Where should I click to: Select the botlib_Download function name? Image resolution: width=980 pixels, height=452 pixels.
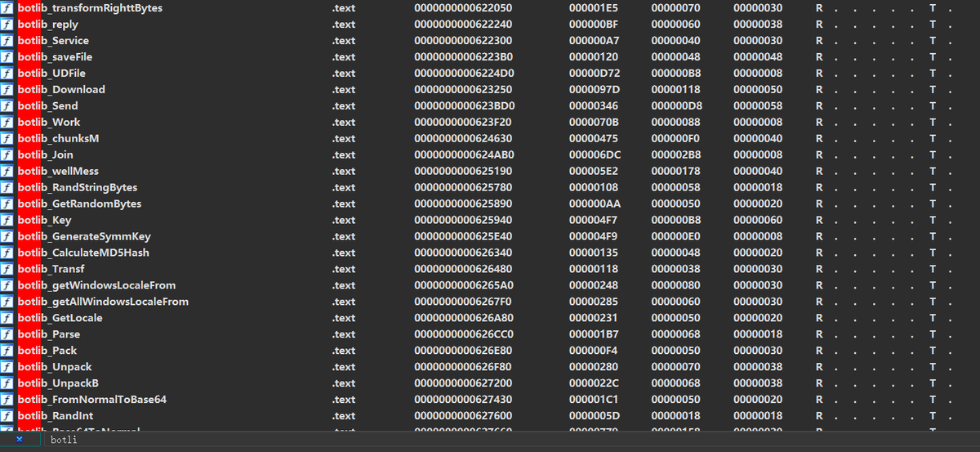pos(61,89)
